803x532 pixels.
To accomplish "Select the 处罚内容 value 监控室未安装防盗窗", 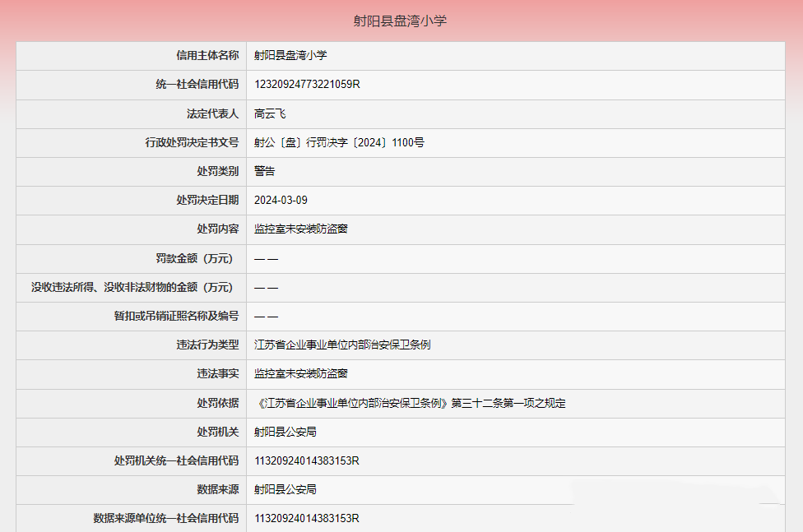I will [x=301, y=229].
